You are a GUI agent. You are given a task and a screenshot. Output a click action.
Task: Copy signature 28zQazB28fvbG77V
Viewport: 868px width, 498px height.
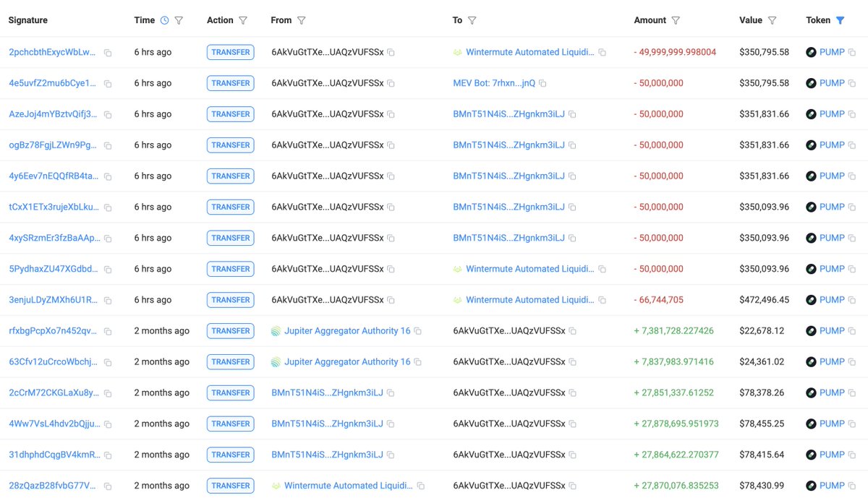(x=108, y=486)
